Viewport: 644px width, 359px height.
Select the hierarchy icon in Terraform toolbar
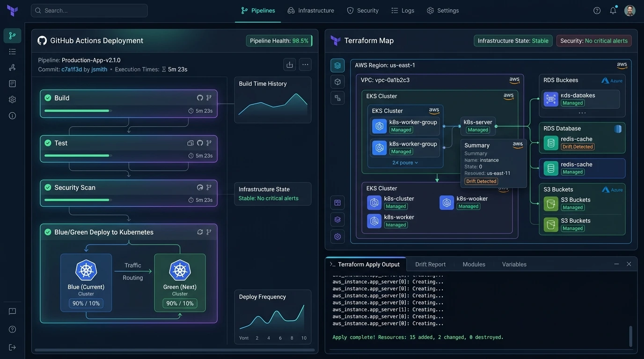(337, 98)
